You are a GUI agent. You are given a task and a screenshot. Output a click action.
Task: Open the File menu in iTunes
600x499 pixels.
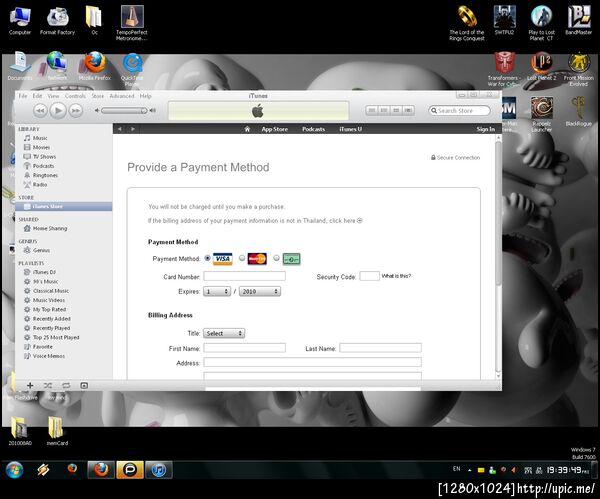[23, 96]
